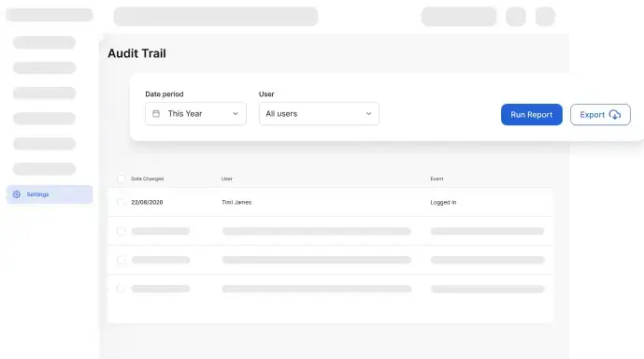This screenshot has width=644, height=359.
Task: Click the Export button
Action: coord(600,115)
